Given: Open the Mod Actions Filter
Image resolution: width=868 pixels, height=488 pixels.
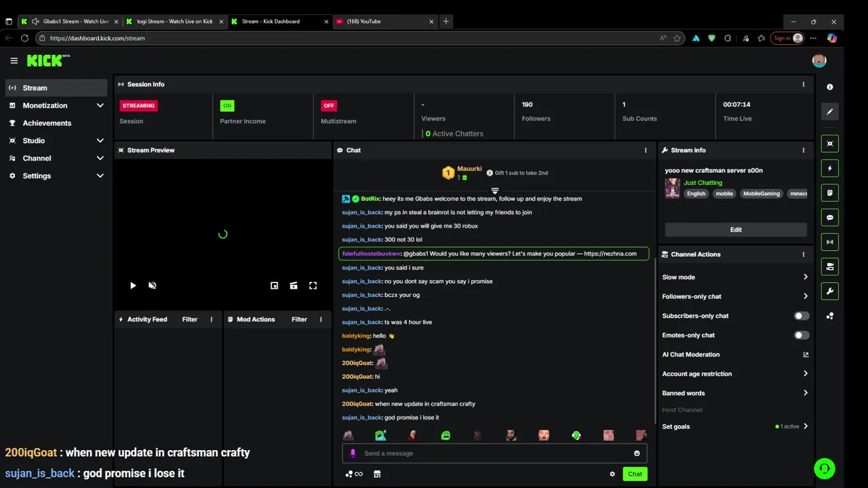Looking at the screenshot, I should (x=299, y=319).
